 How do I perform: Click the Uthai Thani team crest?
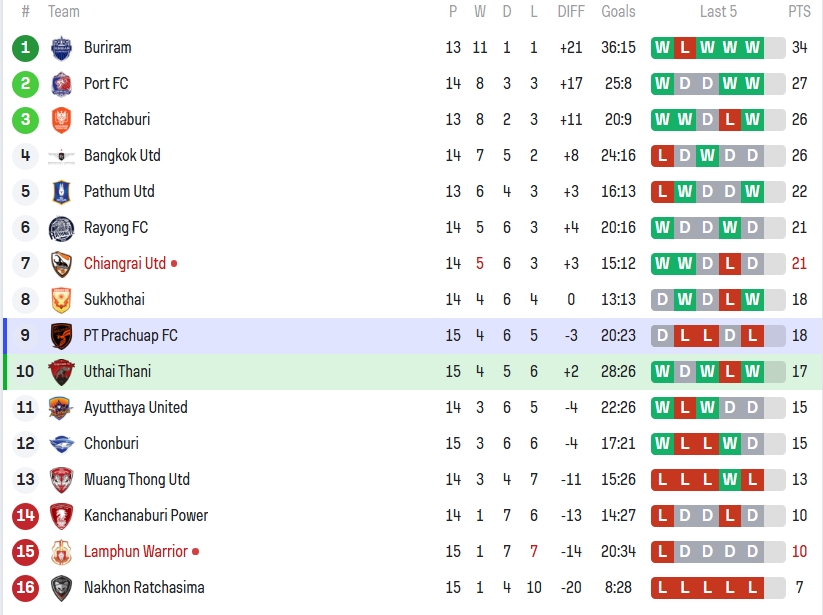[x=61, y=372]
